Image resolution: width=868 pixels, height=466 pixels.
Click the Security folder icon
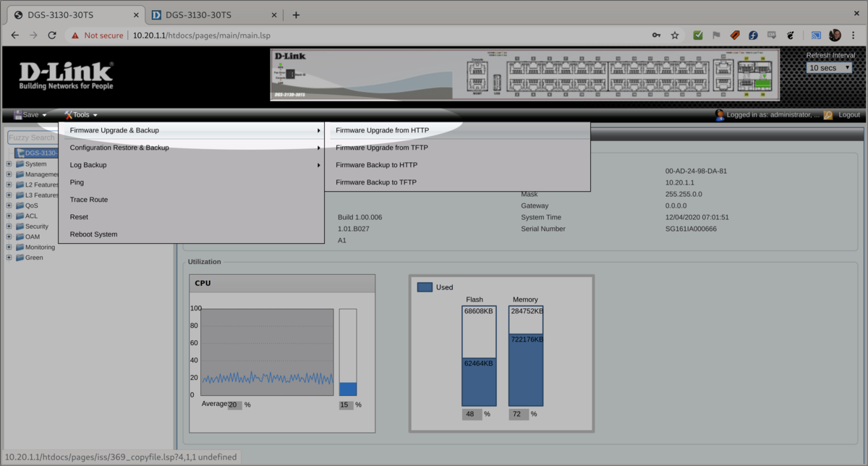(x=20, y=226)
